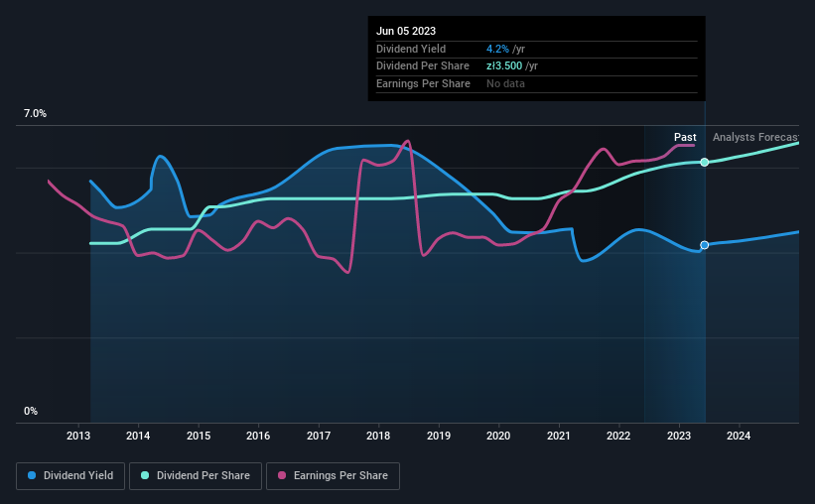The width and height of the screenshot is (815, 504).
Task: Select the blue Dividend Yield data point marker
Action: [704, 245]
